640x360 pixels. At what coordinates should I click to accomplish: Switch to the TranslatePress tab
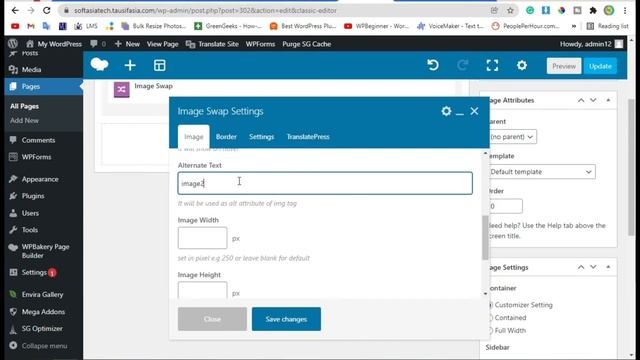[x=308, y=137]
